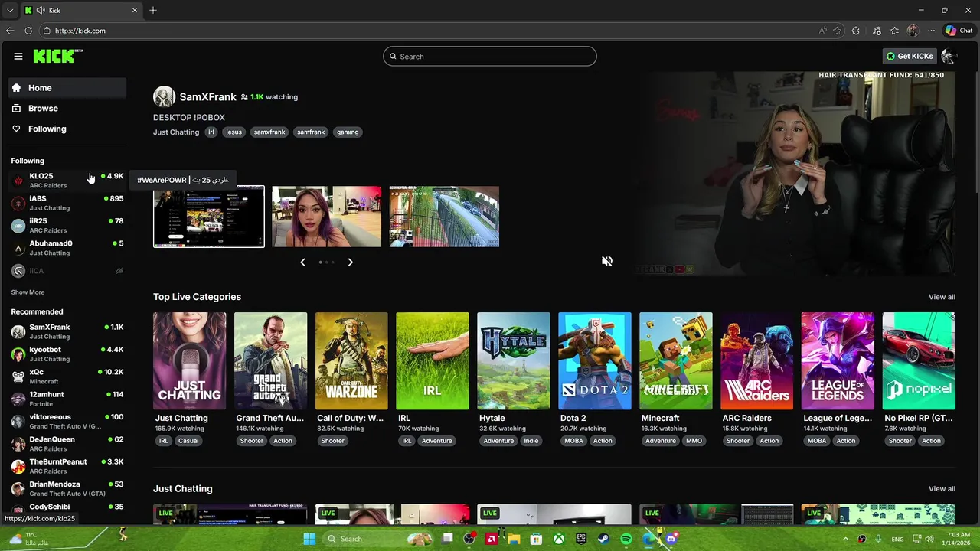View all Top Live Categories

(942, 297)
